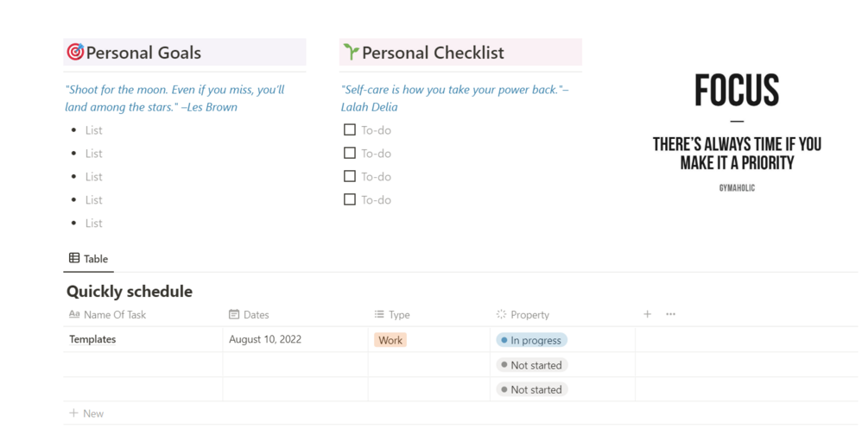Click the FOCUS motivational image

737,129
